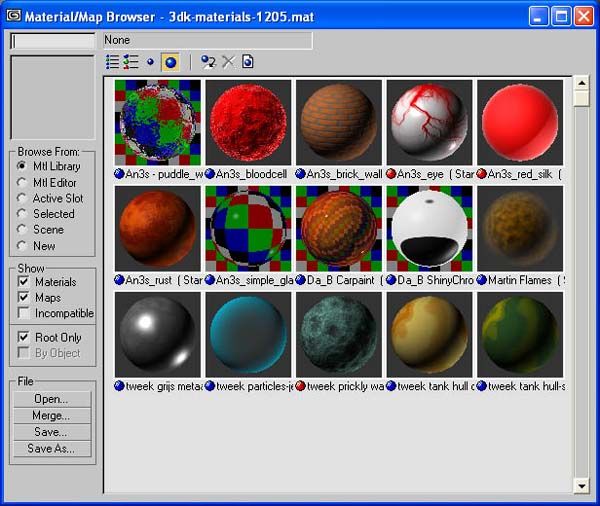Viewport: 600px width, 506px height.
Task: Close the Material/Map Browser window
Action: pos(584,16)
